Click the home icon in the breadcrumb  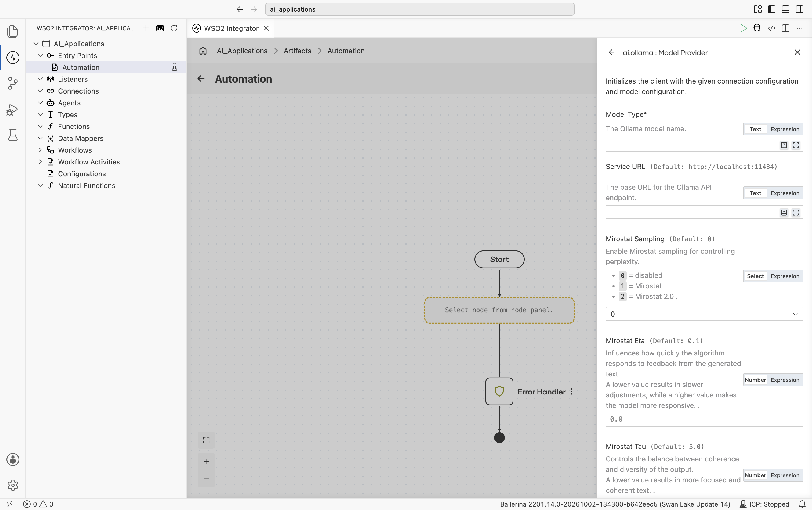pos(203,51)
